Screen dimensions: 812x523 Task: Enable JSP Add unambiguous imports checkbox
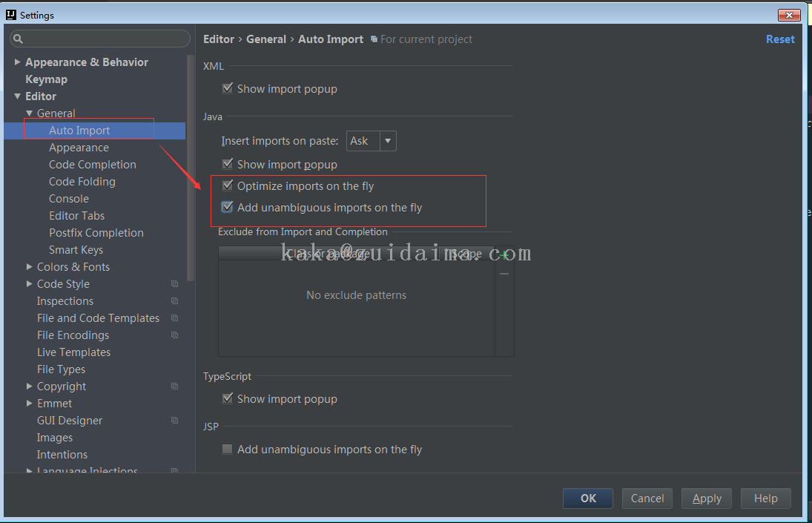[x=228, y=450]
